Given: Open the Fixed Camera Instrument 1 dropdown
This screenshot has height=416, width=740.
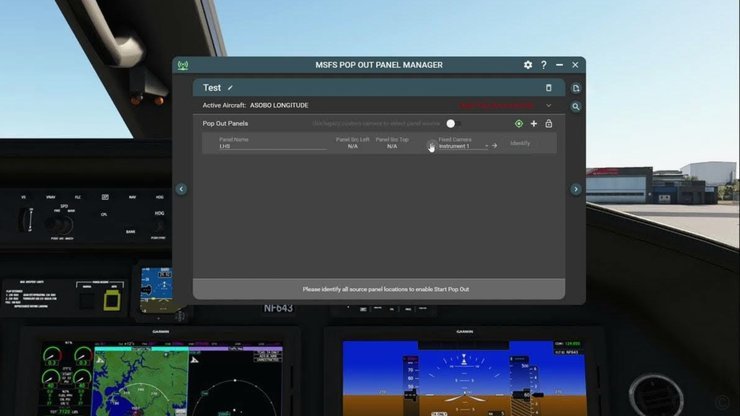Looking at the screenshot, I should pyautogui.click(x=463, y=146).
